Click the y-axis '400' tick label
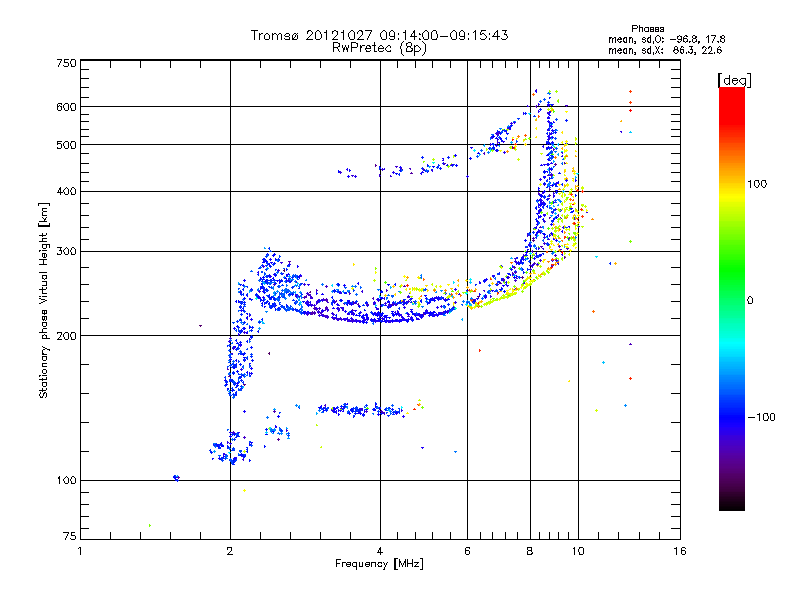This screenshot has height=600, width=800. [67, 192]
